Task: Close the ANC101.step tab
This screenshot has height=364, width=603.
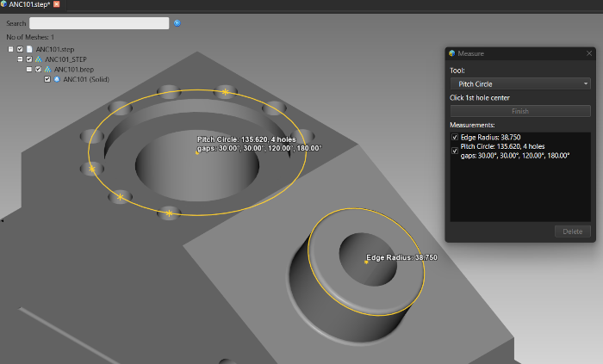Action: tap(57, 4)
